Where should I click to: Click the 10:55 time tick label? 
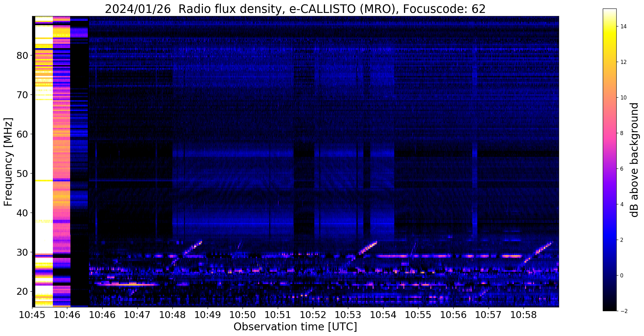click(418, 315)
